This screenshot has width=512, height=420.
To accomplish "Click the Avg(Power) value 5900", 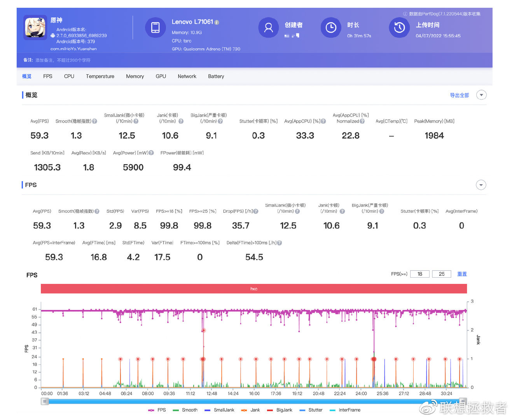I will coord(133,168).
